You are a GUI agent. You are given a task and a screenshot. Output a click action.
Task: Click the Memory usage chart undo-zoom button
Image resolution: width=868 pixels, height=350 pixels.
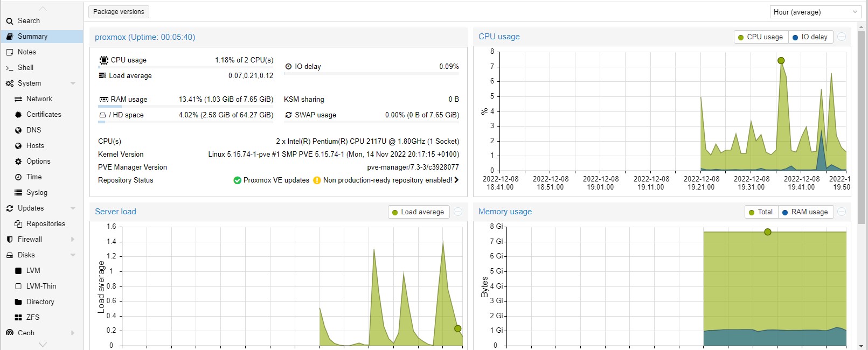(x=842, y=212)
